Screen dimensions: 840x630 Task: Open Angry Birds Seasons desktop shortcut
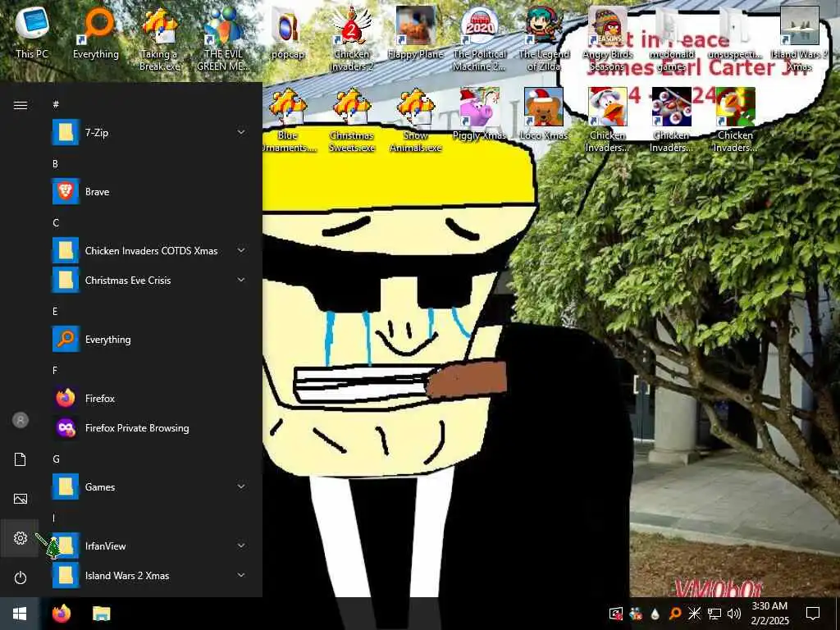click(608, 39)
